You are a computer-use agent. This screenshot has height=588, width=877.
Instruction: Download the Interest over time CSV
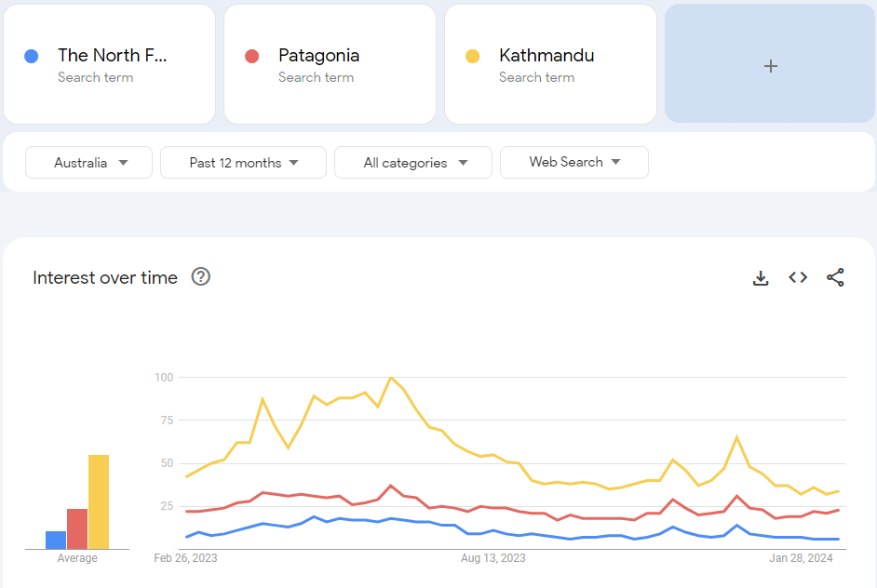tap(761, 277)
